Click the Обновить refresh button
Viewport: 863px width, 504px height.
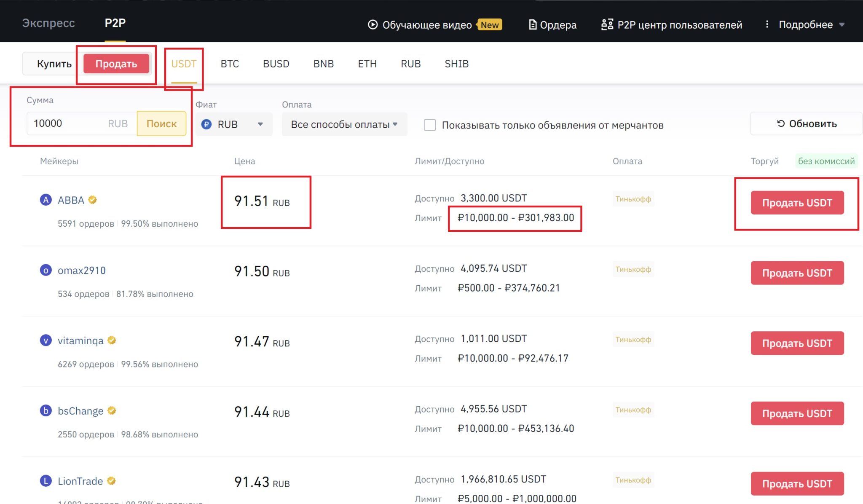[x=806, y=123]
